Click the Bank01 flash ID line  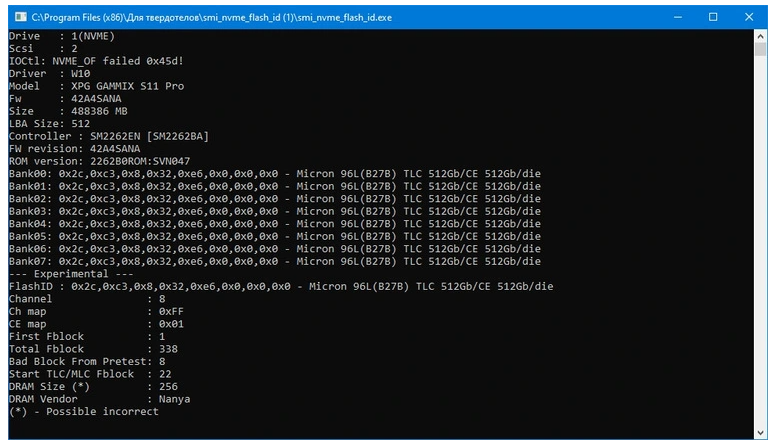click(x=275, y=187)
